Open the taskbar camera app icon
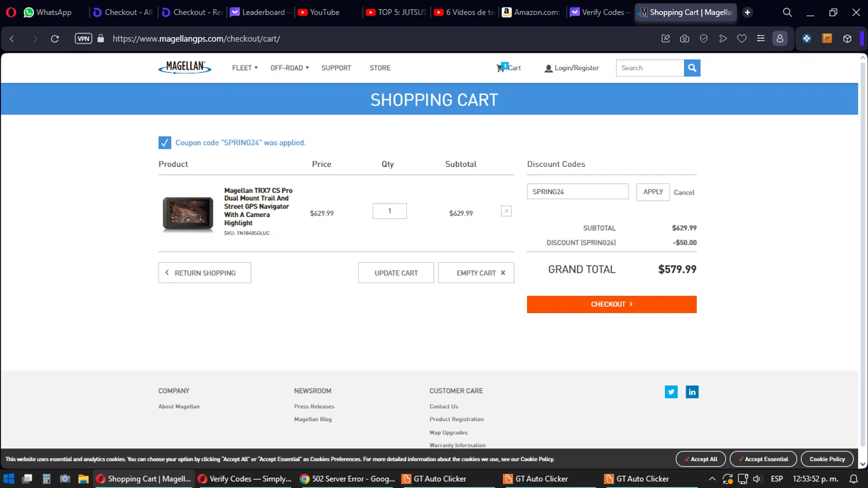The image size is (868, 488). [65, 479]
